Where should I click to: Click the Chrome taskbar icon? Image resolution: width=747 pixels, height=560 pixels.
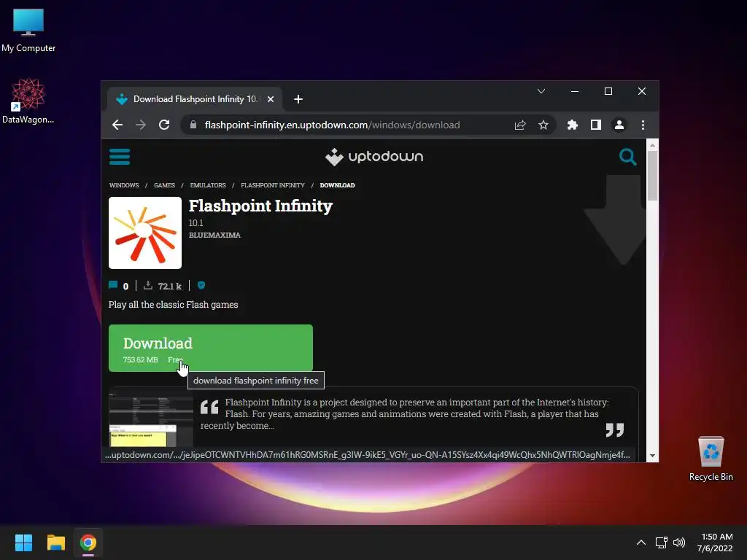(88, 542)
